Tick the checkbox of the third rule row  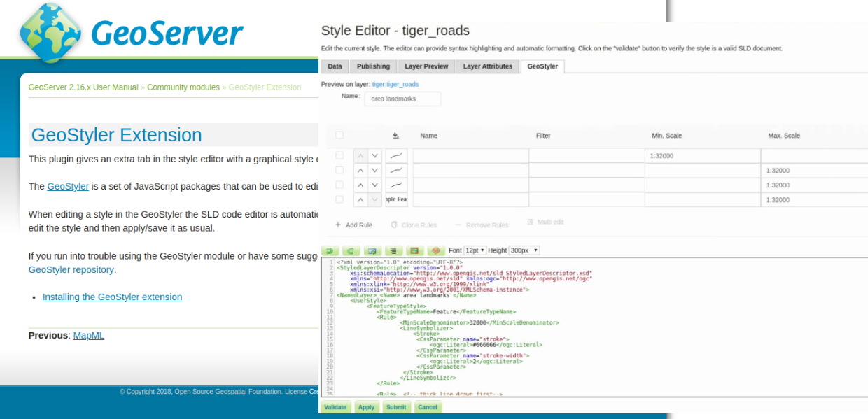tap(339, 185)
